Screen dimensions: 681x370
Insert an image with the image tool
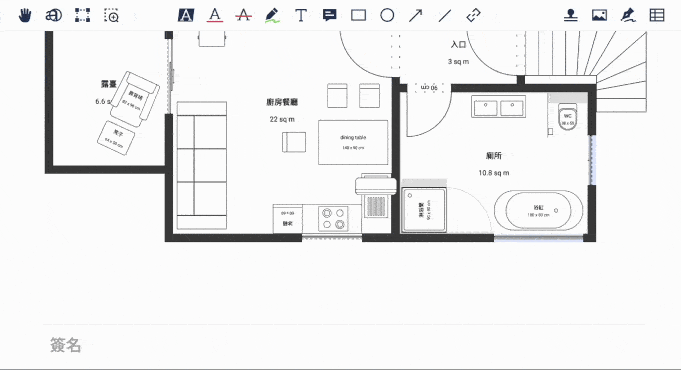[x=599, y=16]
